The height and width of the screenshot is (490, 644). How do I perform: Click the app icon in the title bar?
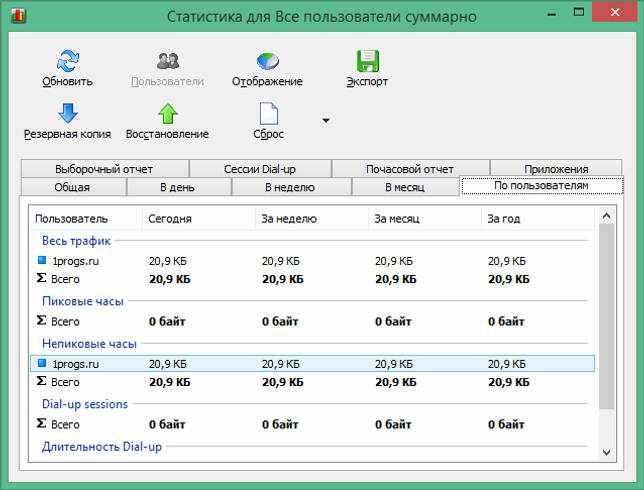pos(18,16)
